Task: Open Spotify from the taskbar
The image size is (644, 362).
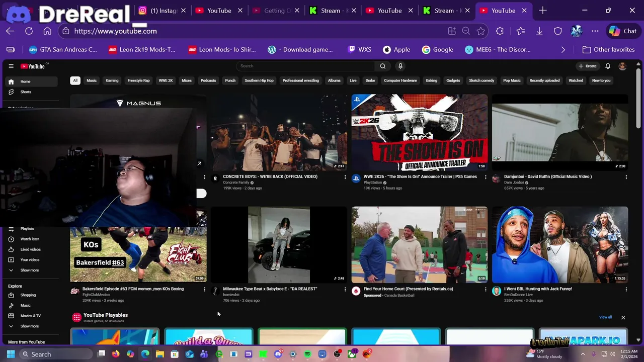Action: pyautogui.click(x=307, y=354)
